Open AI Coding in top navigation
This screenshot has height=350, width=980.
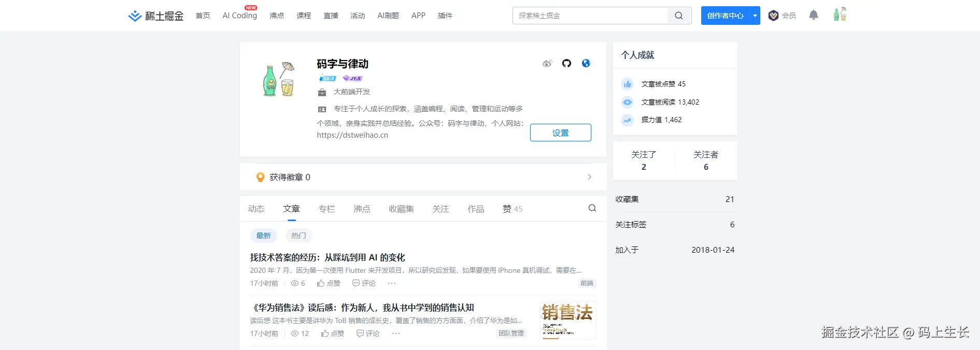pyautogui.click(x=239, y=16)
